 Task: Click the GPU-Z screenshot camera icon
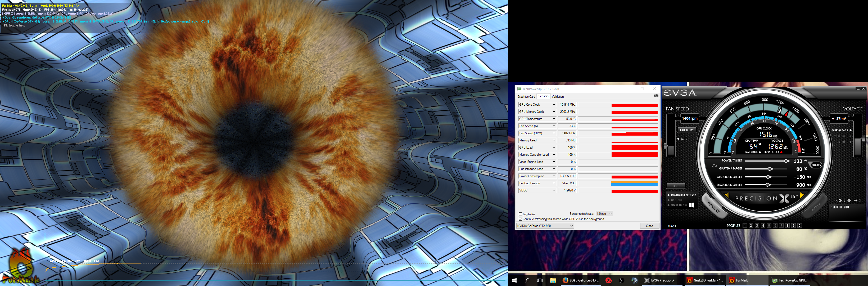click(656, 96)
